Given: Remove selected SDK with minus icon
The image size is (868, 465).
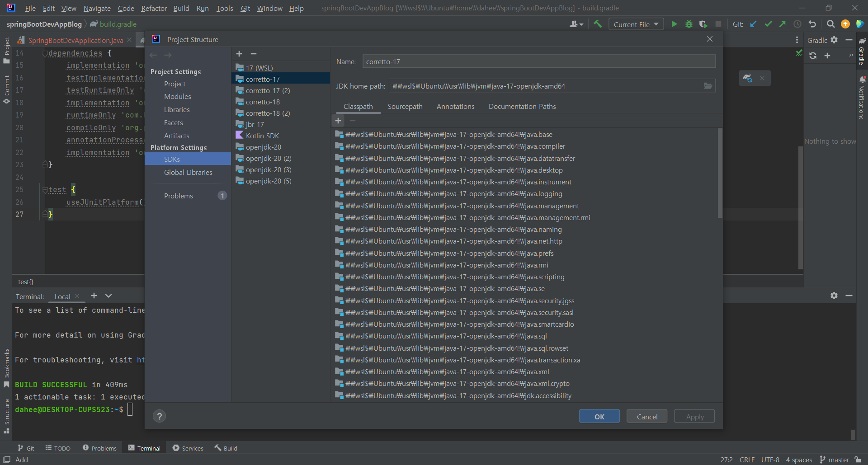Looking at the screenshot, I should click(x=254, y=54).
